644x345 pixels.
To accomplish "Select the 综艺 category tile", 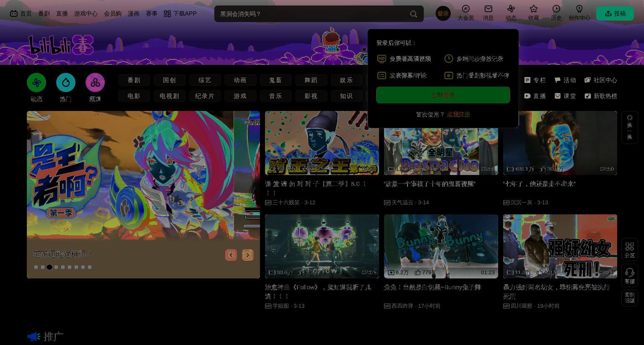I will (205, 80).
